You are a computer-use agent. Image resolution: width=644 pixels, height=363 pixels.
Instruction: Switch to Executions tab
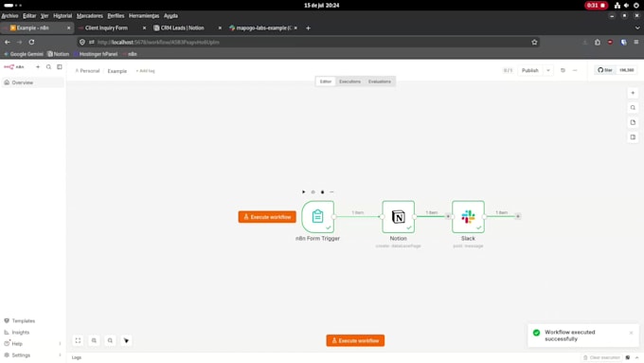tap(349, 82)
